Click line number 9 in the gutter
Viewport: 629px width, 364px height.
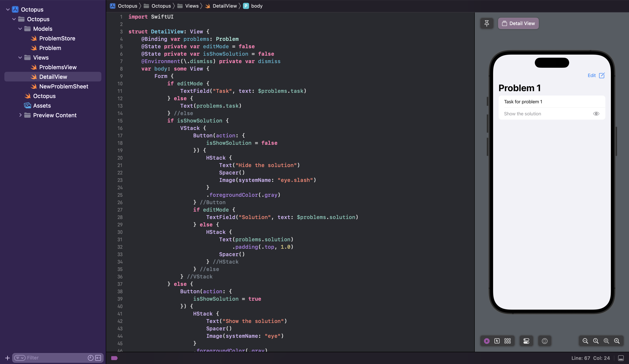click(x=121, y=76)
